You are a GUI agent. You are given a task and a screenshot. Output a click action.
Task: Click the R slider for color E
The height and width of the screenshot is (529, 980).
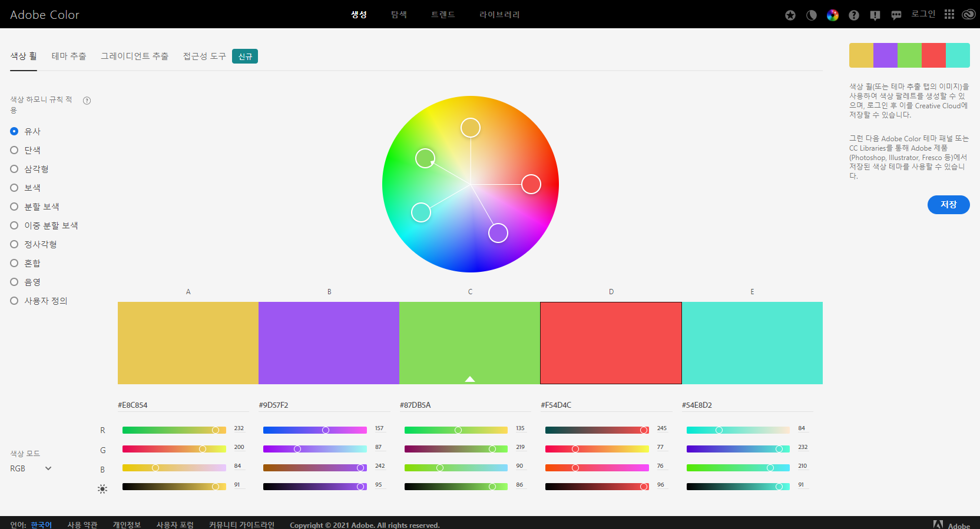pos(738,430)
